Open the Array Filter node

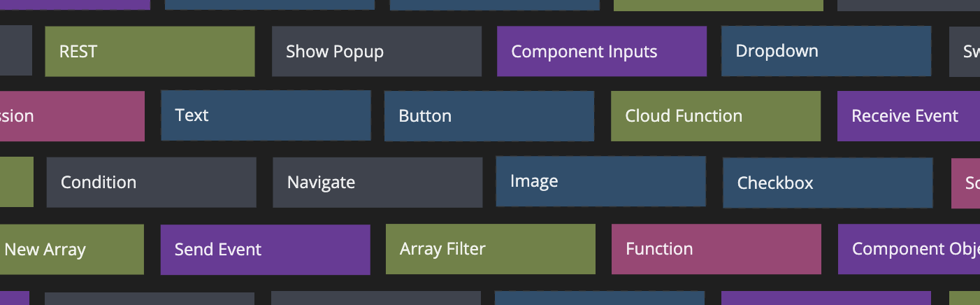(491, 249)
